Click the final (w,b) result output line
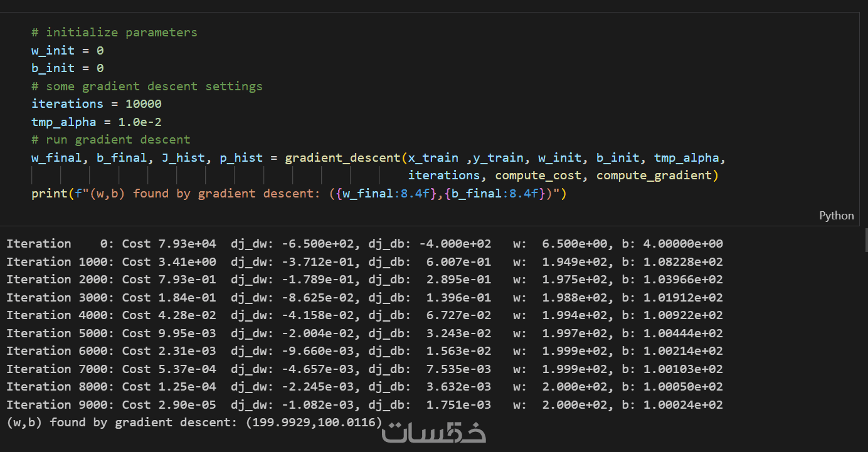868x452 pixels. pos(194,422)
